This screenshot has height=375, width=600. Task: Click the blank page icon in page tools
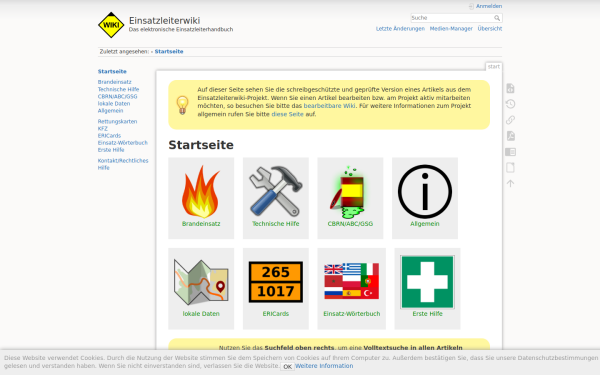point(510,168)
